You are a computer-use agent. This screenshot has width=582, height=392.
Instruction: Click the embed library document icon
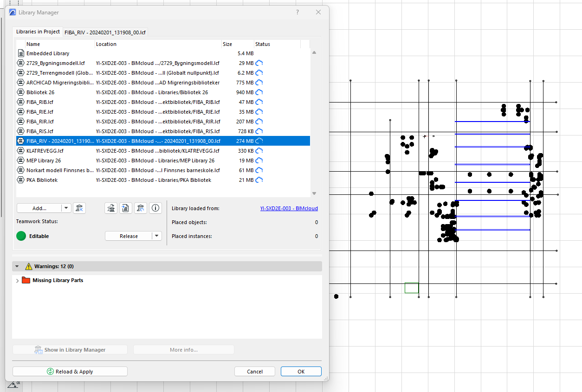(x=126, y=208)
